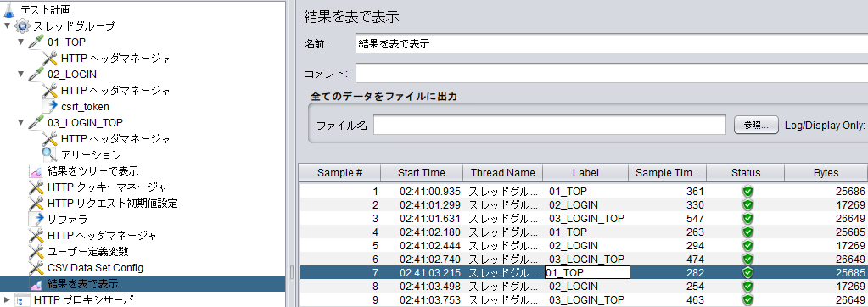
Task: Click the スレッドグループ gear icon
Action: pyautogui.click(x=23, y=25)
